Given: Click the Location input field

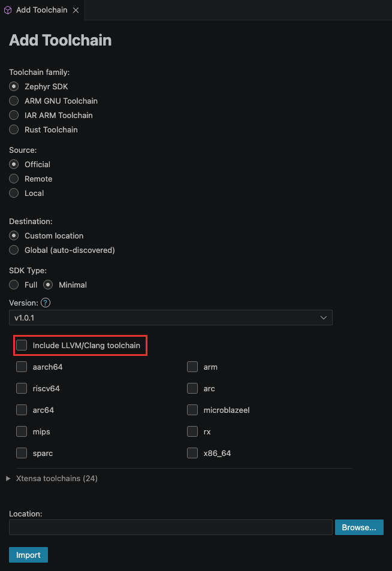Looking at the screenshot, I should (x=170, y=527).
